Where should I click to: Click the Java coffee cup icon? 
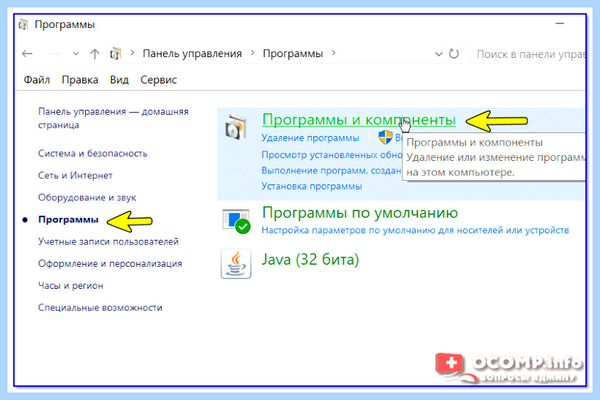pos(236,264)
